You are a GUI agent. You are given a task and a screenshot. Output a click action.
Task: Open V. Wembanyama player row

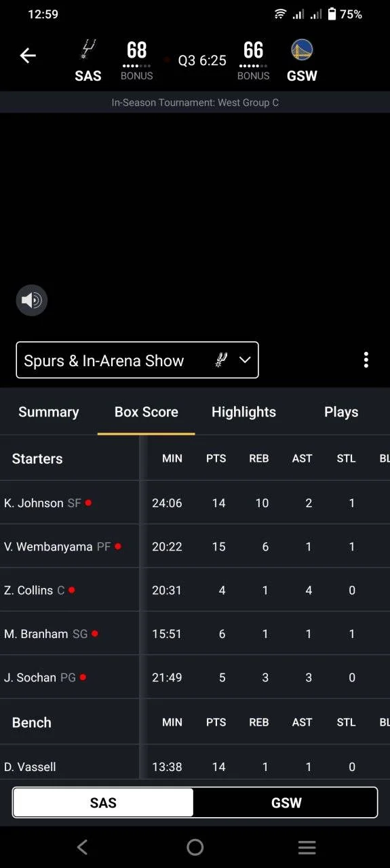coord(195,547)
